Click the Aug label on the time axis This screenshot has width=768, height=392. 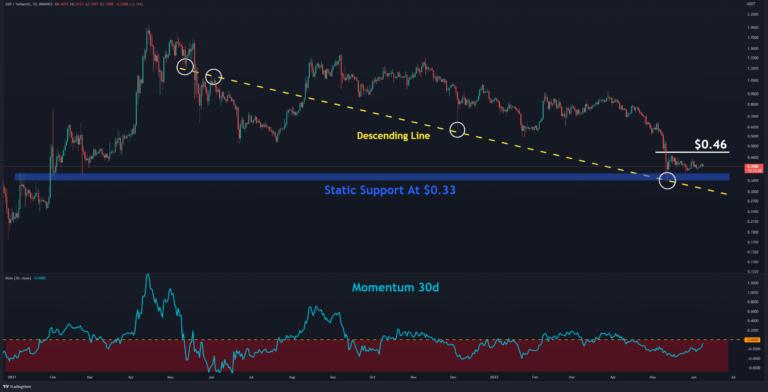pos(291,378)
